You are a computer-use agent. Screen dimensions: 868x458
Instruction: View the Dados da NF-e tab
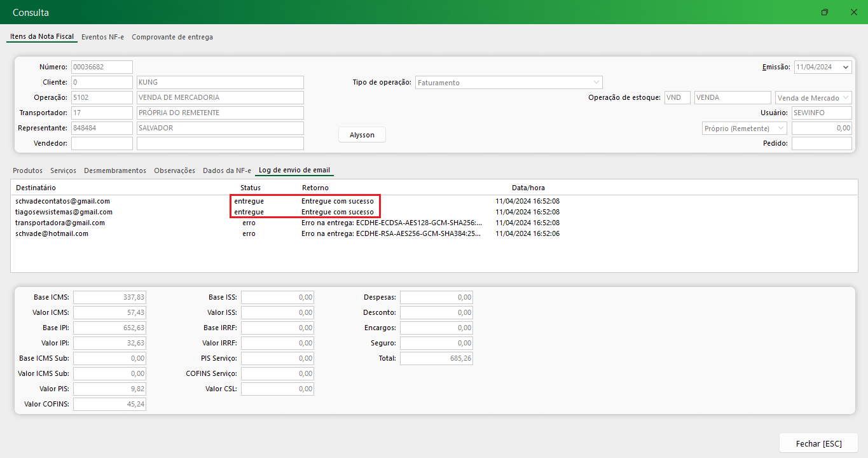tap(226, 170)
